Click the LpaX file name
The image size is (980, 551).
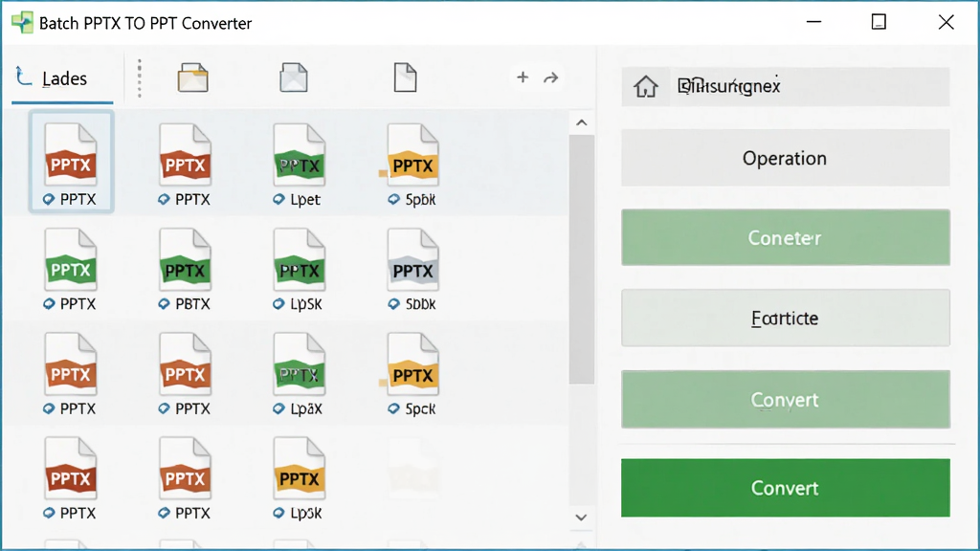(x=306, y=409)
